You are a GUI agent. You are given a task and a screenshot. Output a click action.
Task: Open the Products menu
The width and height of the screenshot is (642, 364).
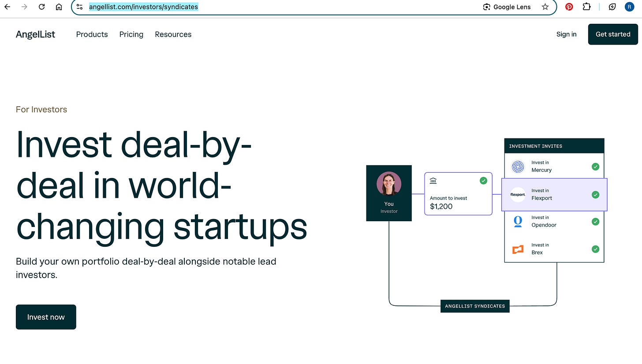pyautogui.click(x=92, y=34)
